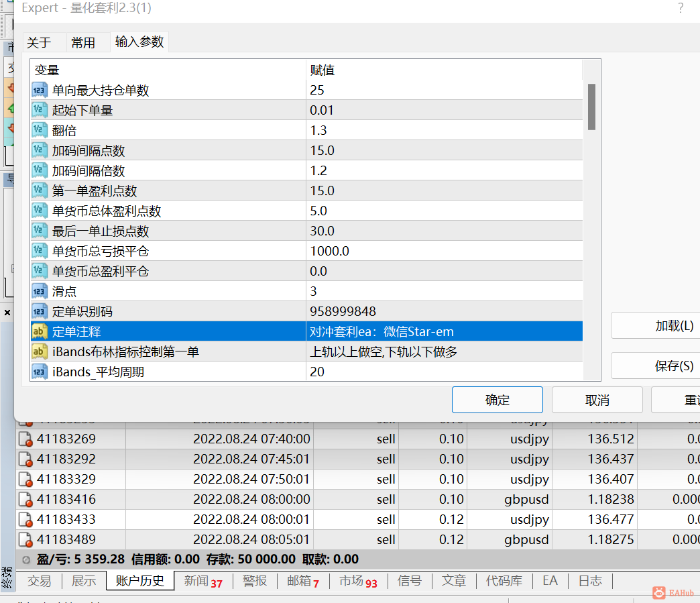The height and width of the screenshot is (603, 700).
Task: Click the order icon for ticket 41183416
Action: click(25, 500)
